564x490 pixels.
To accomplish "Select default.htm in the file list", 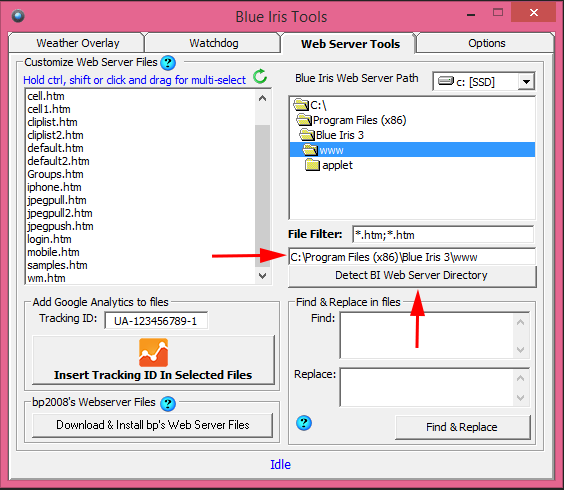I will click(x=55, y=148).
